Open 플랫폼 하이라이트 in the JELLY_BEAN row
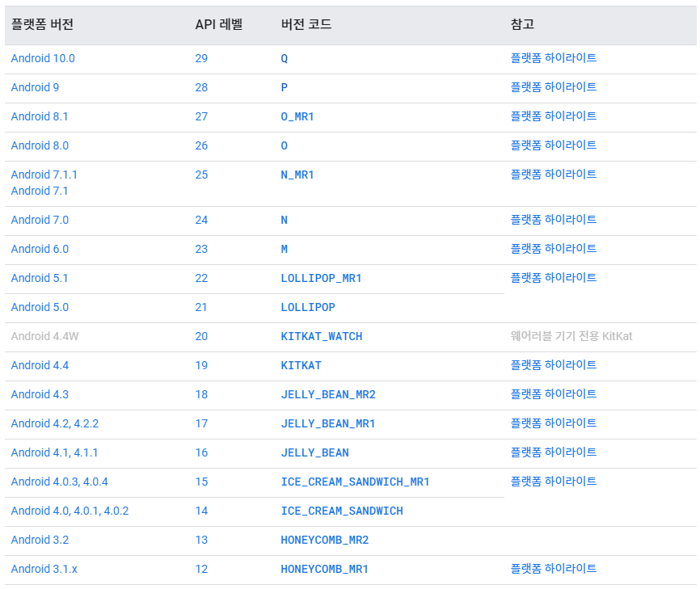The width and height of the screenshot is (700, 589). click(554, 452)
